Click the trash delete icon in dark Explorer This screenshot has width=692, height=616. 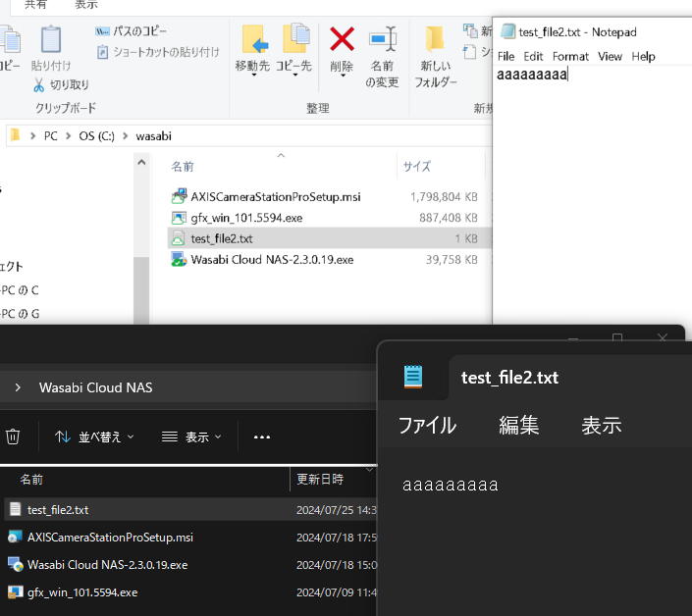pyautogui.click(x=13, y=436)
